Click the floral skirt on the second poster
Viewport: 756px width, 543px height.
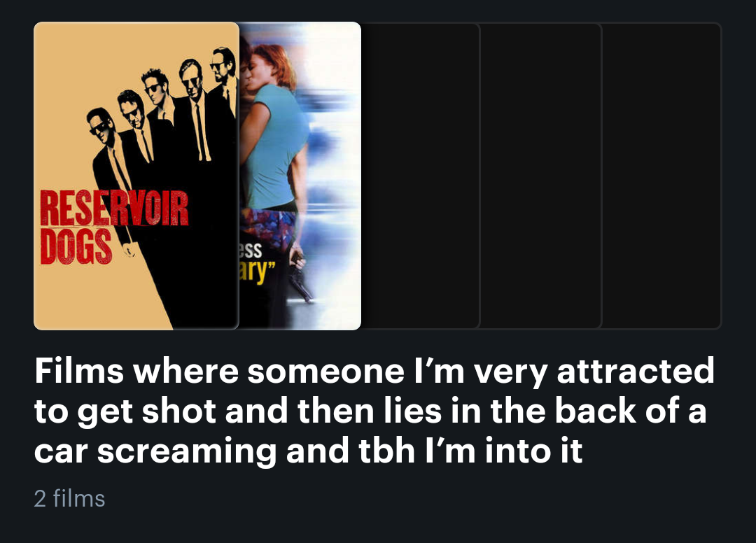point(268,230)
